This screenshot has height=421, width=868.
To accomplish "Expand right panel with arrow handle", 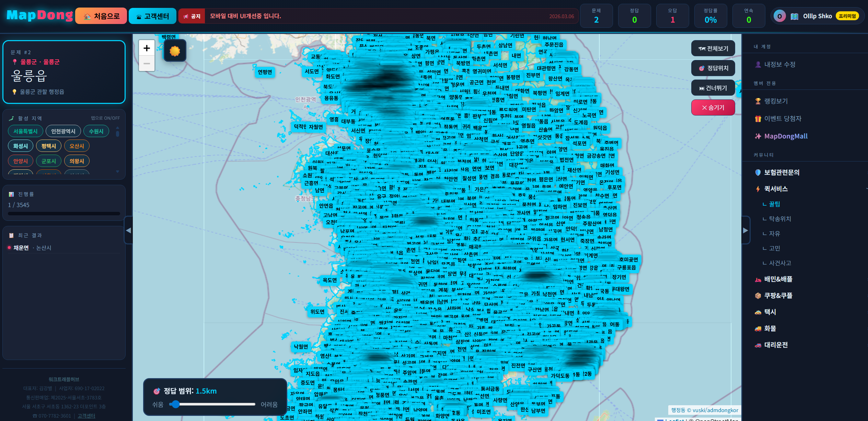I will (x=745, y=230).
